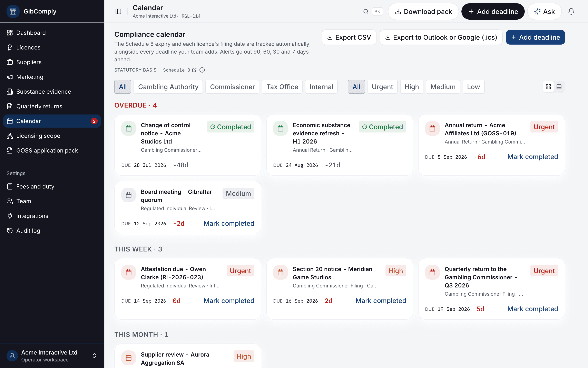This screenshot has height=368, width=588.
Task: View the Audit log
Action: [52, 231]
